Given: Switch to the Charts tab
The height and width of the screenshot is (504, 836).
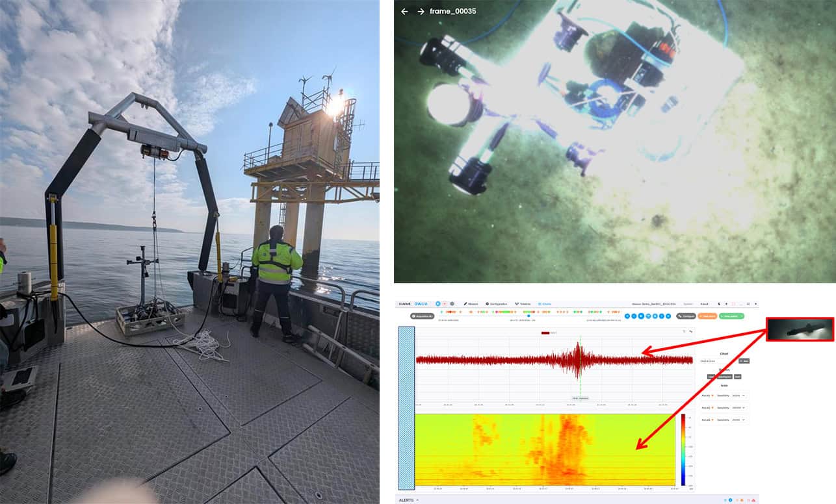Looking at the screenshot, I should pos(545,304).
